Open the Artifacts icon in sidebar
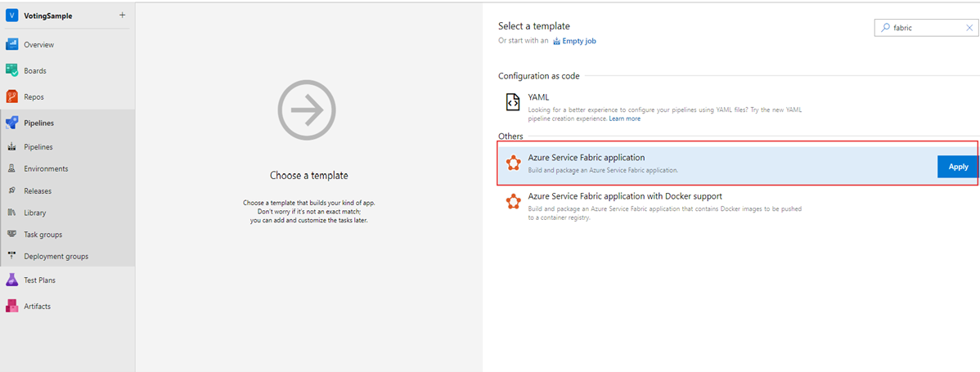 pos(12,307)
